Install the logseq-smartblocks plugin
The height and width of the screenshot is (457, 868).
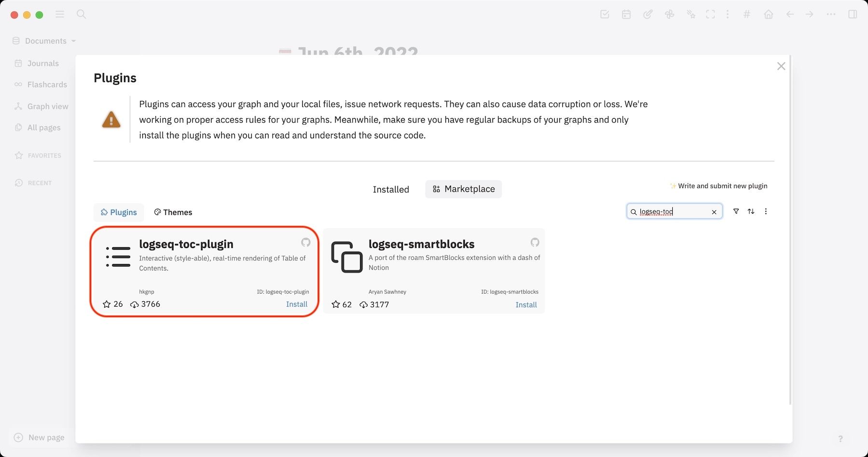tap(526, 305)
